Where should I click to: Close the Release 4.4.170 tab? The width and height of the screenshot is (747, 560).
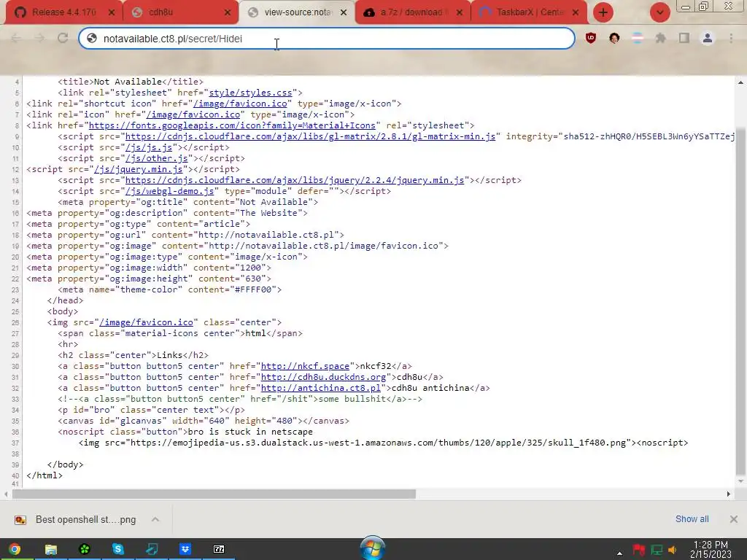pos(112,12)
